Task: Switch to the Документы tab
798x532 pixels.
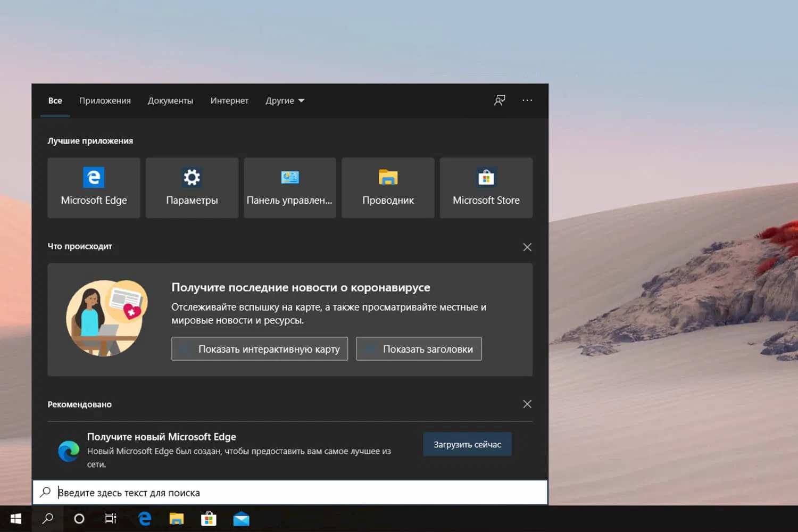Action: pyautogui.click(x=170, y=101)
